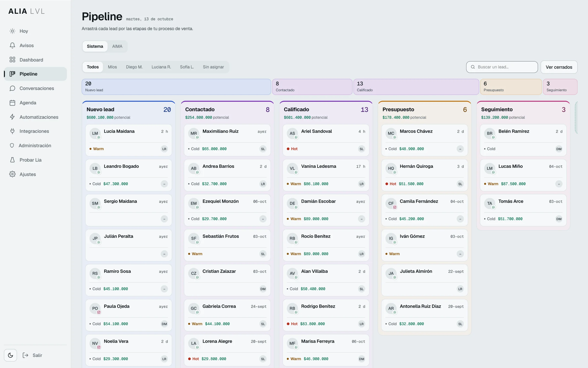Click the DM assignee badge on Belén Ramírez

(x=559, y=149)
